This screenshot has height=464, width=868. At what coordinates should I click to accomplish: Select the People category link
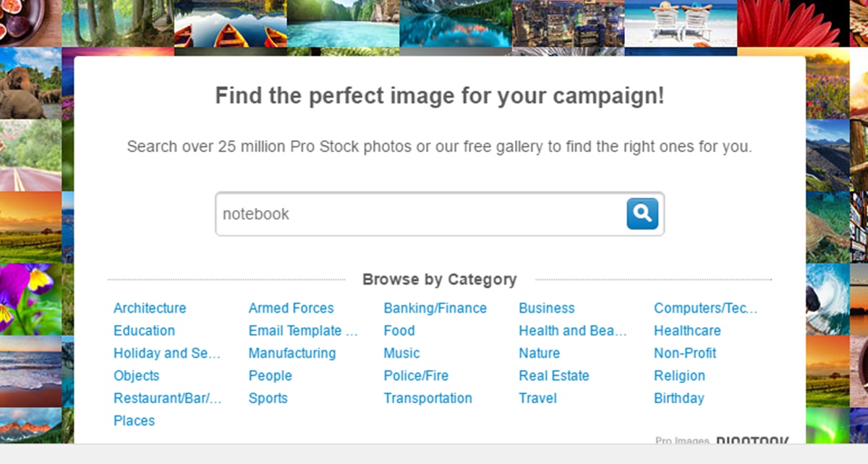(x=270, y=376)
